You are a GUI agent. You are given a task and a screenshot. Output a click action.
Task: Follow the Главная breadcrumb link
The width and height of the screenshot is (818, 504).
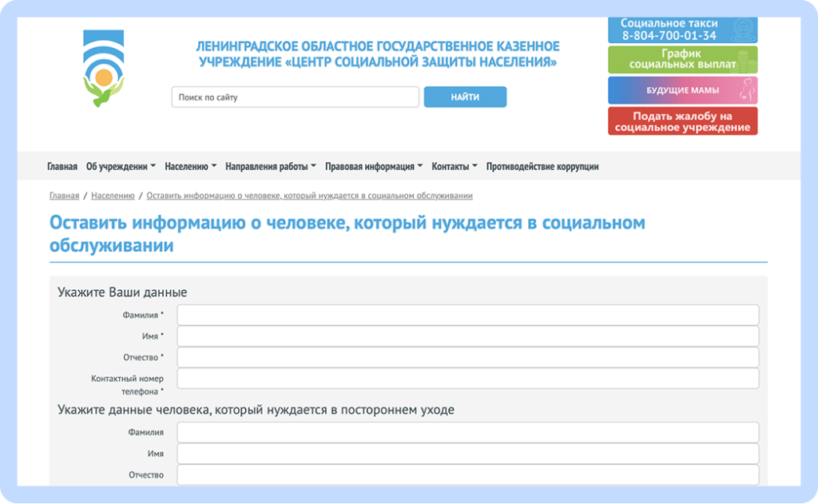(64, 196)
